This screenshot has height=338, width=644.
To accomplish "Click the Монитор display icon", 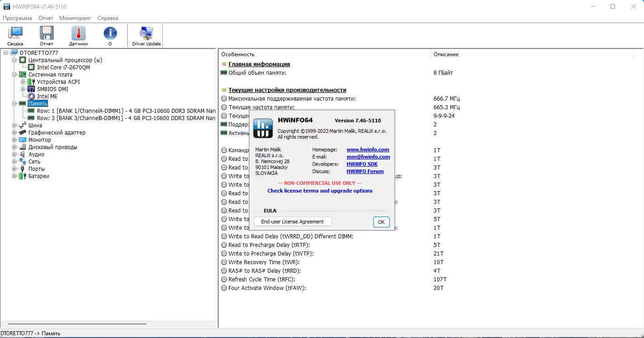I will [23, 140].
